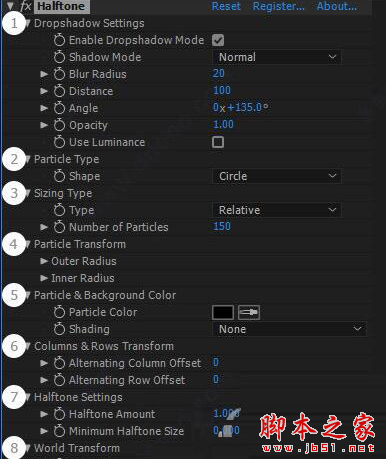
Task: Toggle stopwatch for Alternating Row Offset
Action: pyautogui.click(x=59, y=380)
